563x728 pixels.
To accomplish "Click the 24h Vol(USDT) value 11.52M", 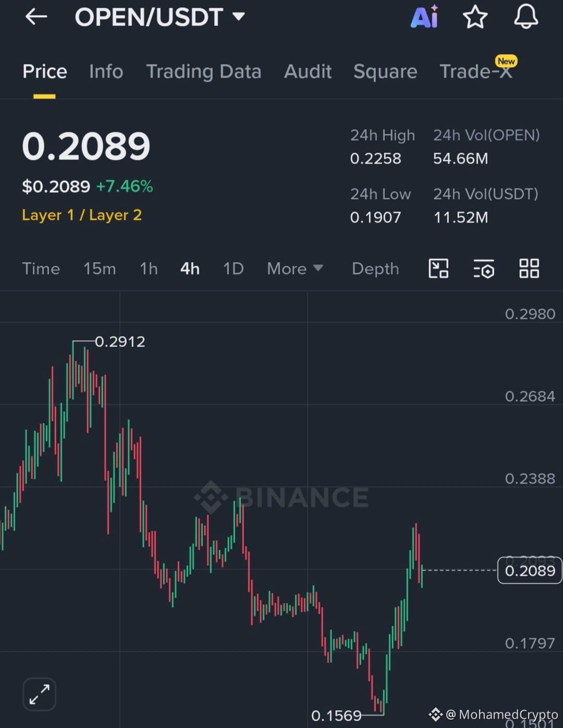I will point(461,217).
